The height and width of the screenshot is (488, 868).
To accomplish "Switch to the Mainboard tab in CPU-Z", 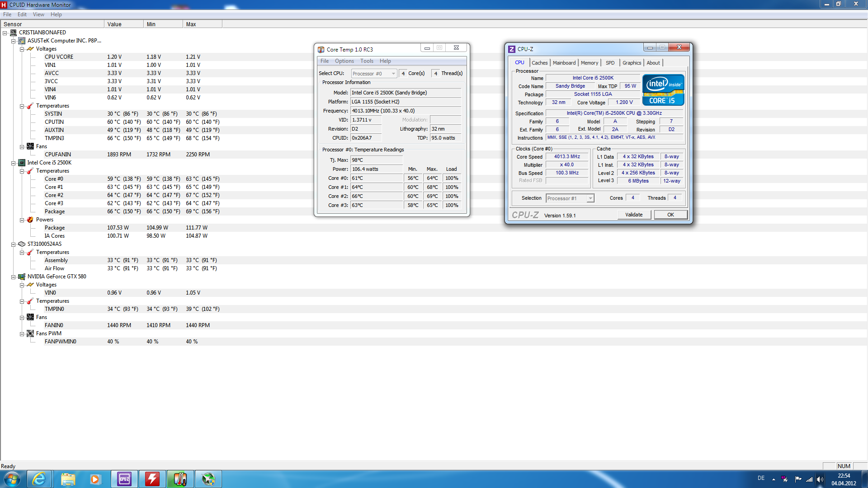I will (x=564, y=63).
